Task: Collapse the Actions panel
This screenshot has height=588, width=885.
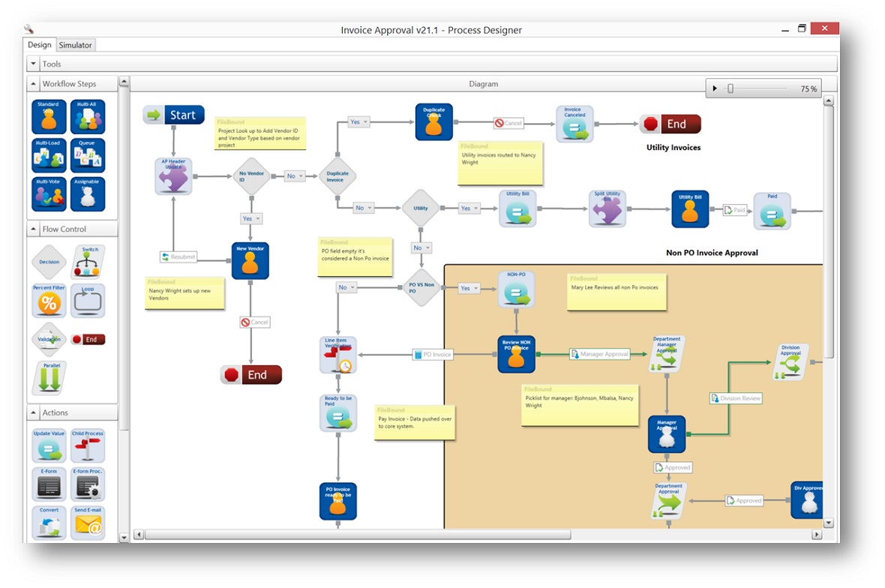Action: 33,412
